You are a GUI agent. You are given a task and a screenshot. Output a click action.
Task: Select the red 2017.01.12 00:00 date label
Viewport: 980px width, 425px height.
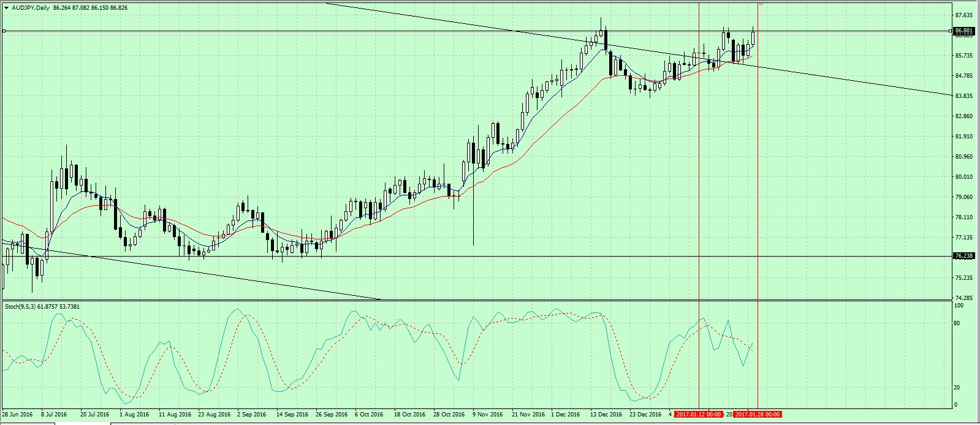click(699, 415)
